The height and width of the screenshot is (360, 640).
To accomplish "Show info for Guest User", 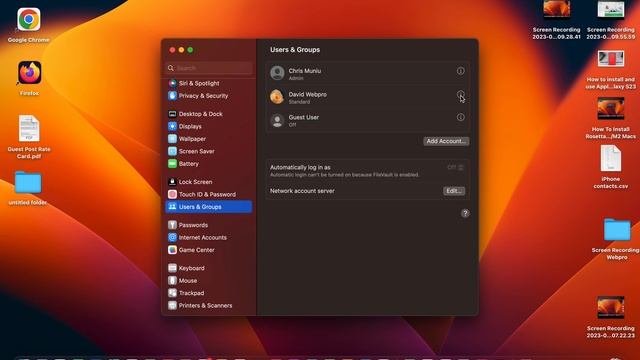I will click(460, 118).
